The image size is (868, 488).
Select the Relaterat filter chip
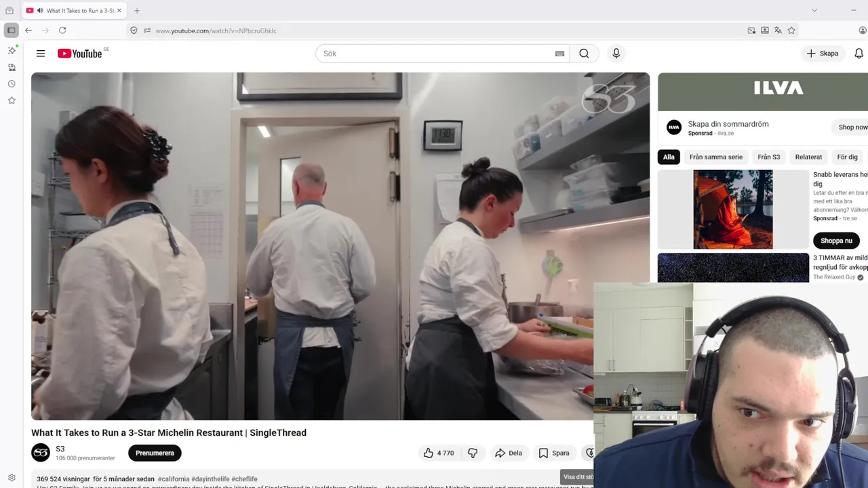808,157
